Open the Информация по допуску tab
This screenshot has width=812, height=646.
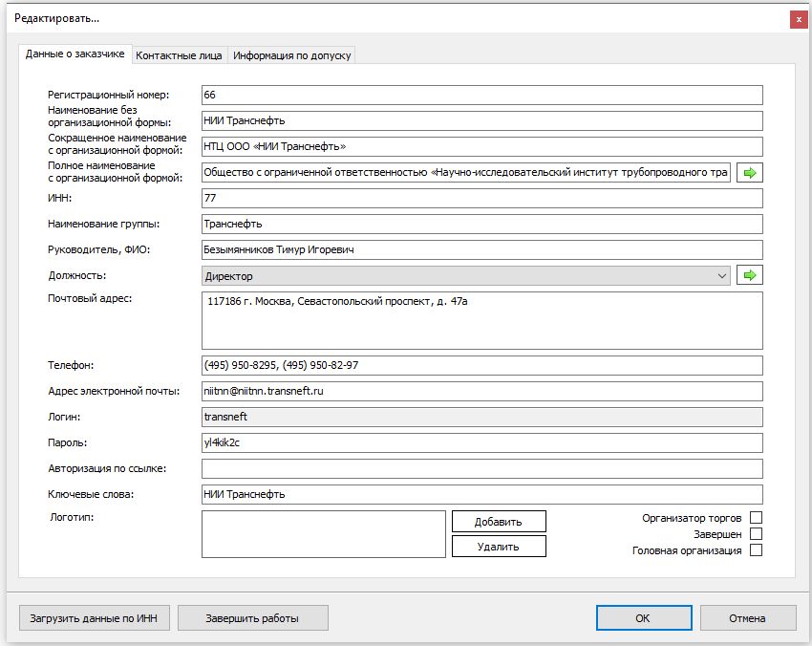291,55
